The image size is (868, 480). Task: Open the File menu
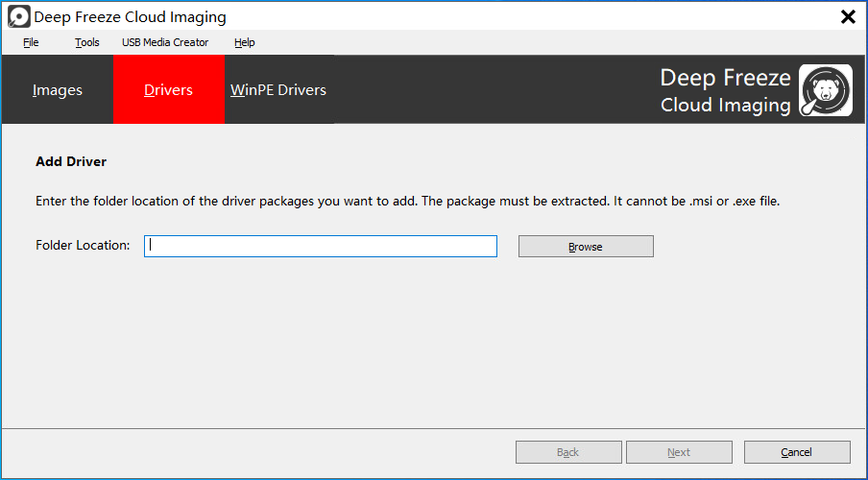tap(31, 42)
